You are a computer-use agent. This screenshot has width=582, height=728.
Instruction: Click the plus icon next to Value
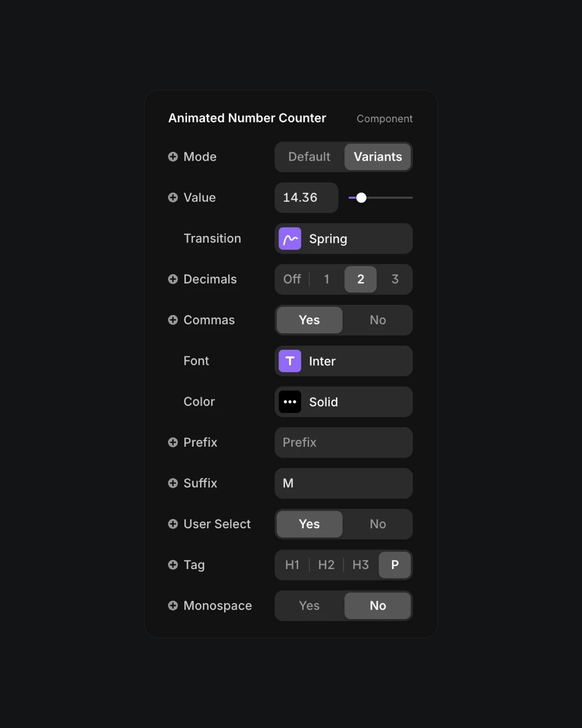click(172, 197)
